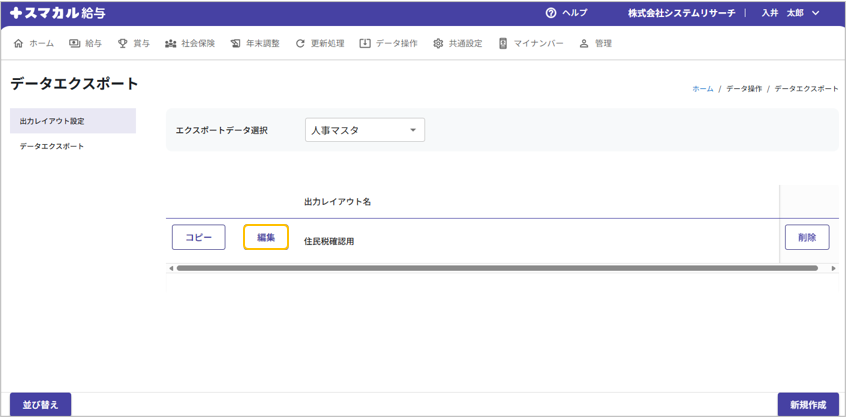Open the ヘルプ link in header

[575, 13]
